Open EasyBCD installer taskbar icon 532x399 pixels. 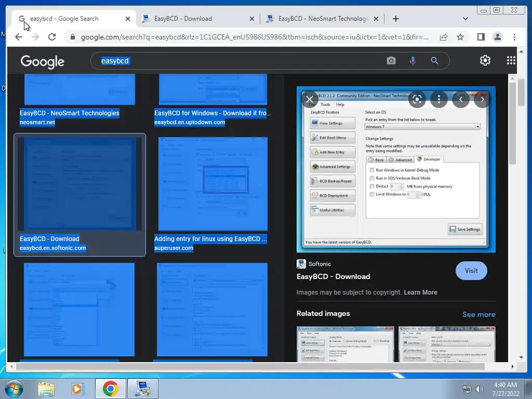[142, 389]
